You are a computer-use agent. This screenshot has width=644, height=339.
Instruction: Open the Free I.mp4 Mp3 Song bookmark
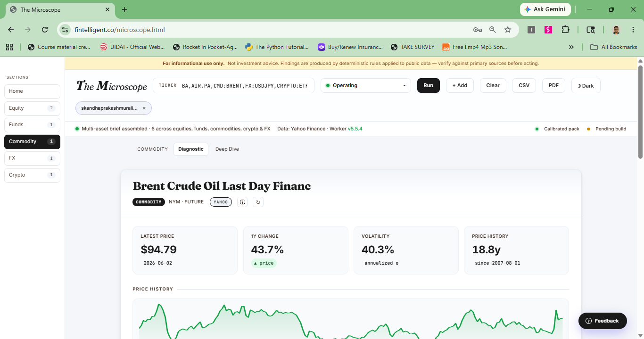(x=475, y=47)
